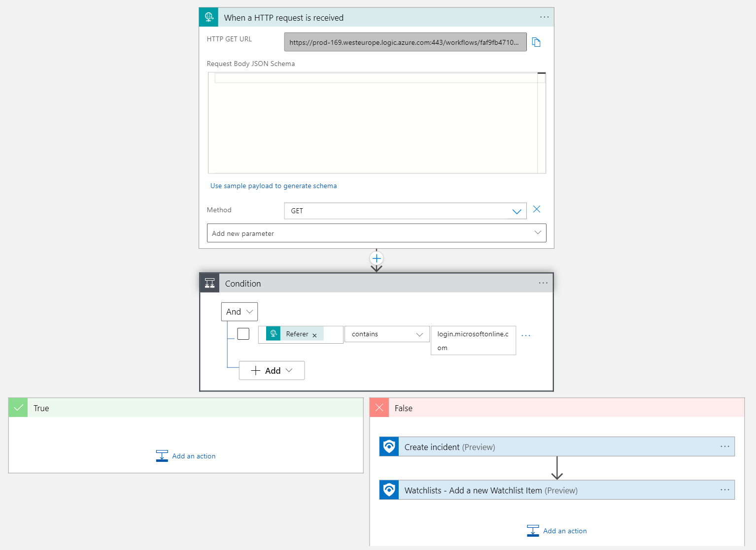The height and width of the screenshot is (550, 756).
Task: Open condition row options ellipsis
Action: [526, 336]
